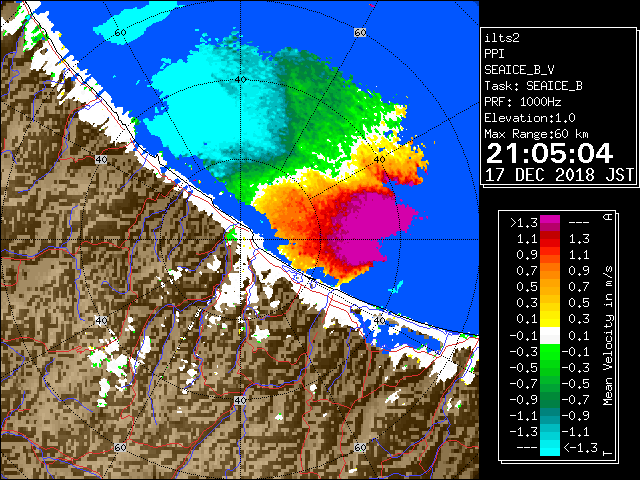Pick the yellow legend swatch

[550, 319]
